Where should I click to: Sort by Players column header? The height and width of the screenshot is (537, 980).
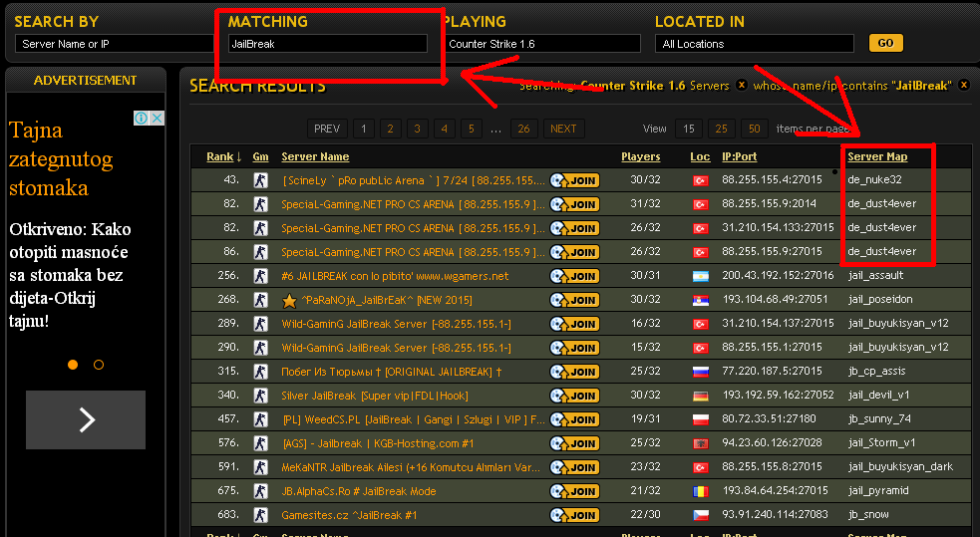click(x=640, y=156)
